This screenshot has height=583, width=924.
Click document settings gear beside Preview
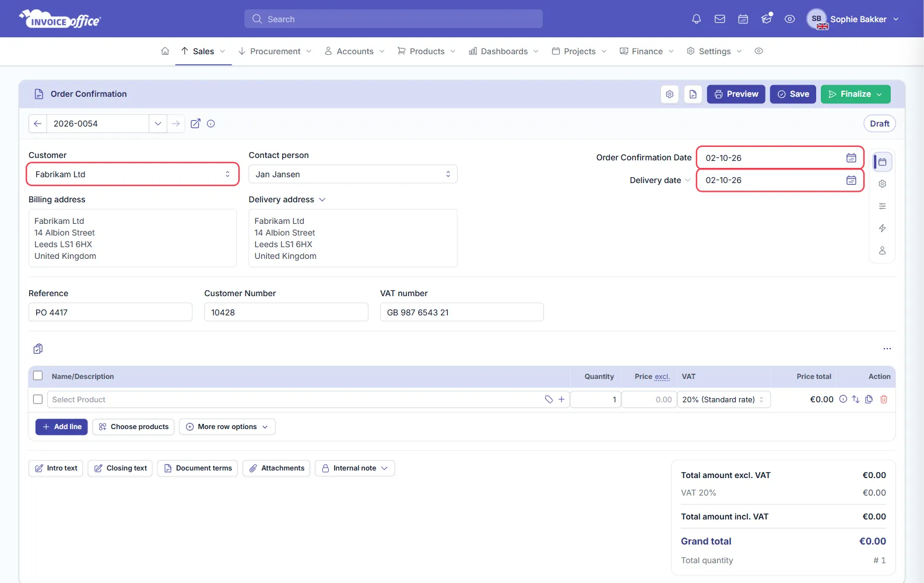point(670,94)
